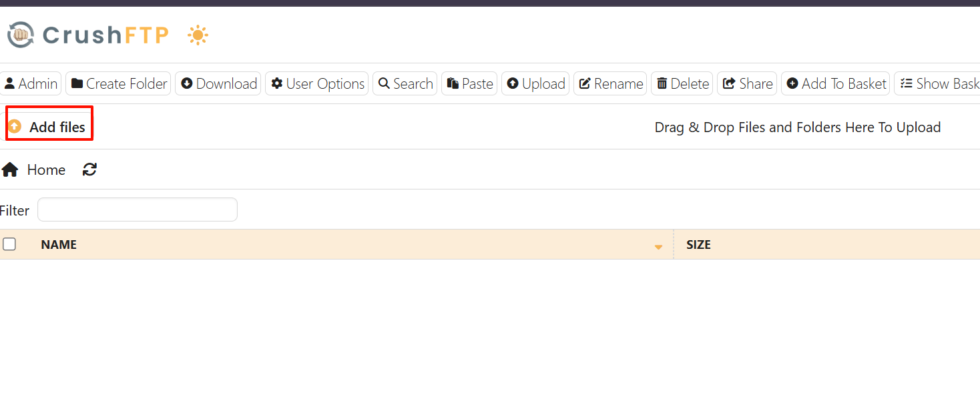Refresh the file listing

90,170
